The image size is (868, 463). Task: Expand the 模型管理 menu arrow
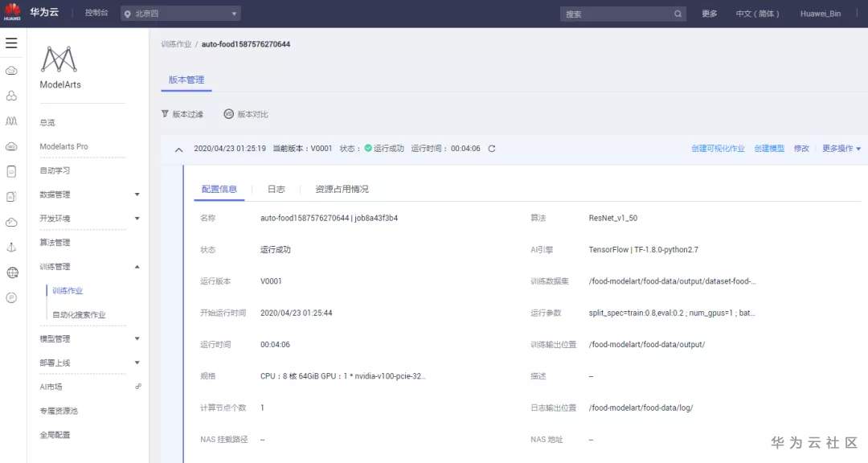click(x=137, y=338)
